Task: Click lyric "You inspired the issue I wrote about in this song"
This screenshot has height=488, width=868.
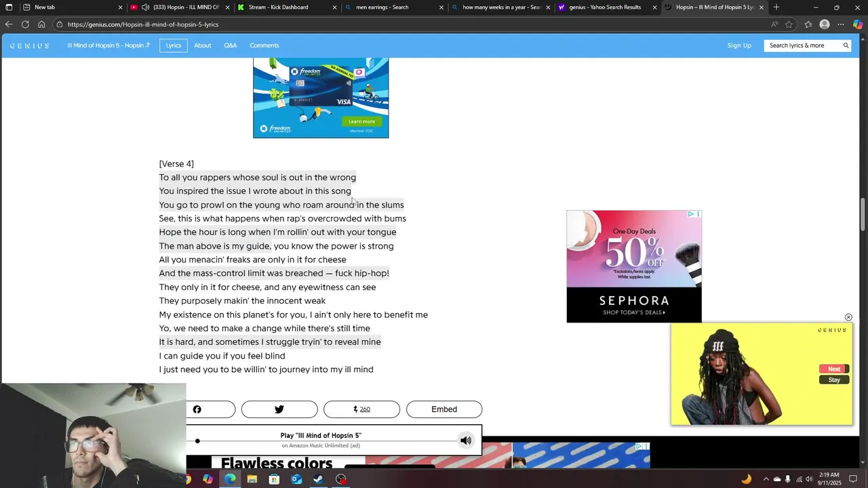Action: click(255, 191)
